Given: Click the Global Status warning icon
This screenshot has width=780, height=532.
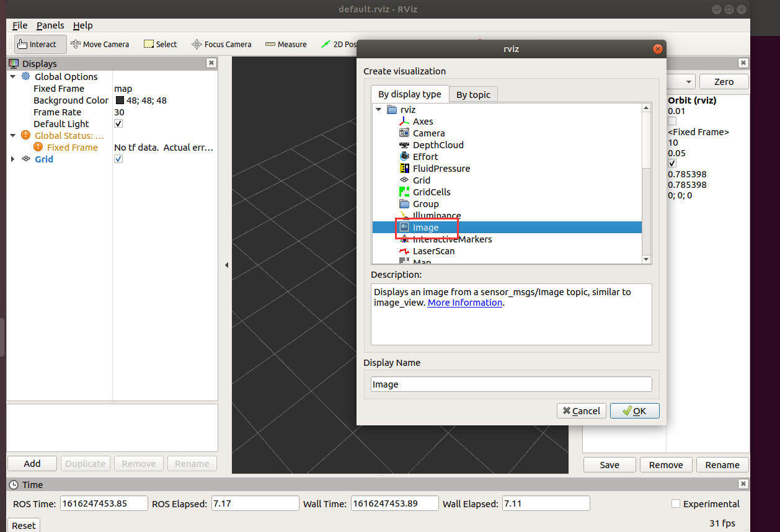Looking at the screenshot, I should [25, 135].
